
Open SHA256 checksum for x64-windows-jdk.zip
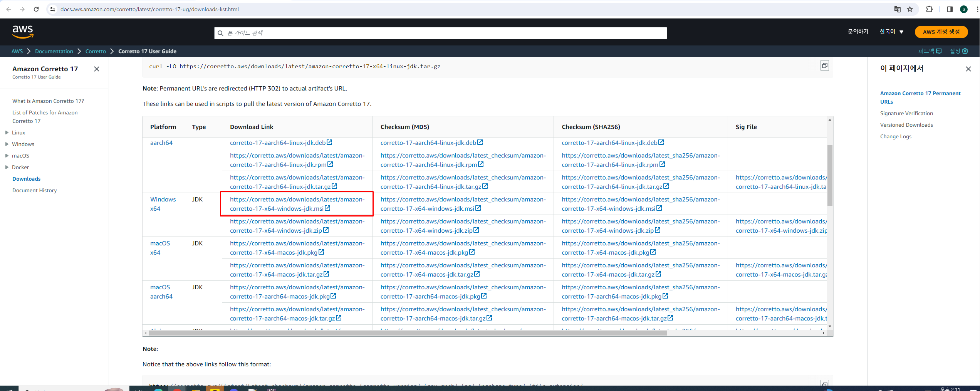coord(641,226)
